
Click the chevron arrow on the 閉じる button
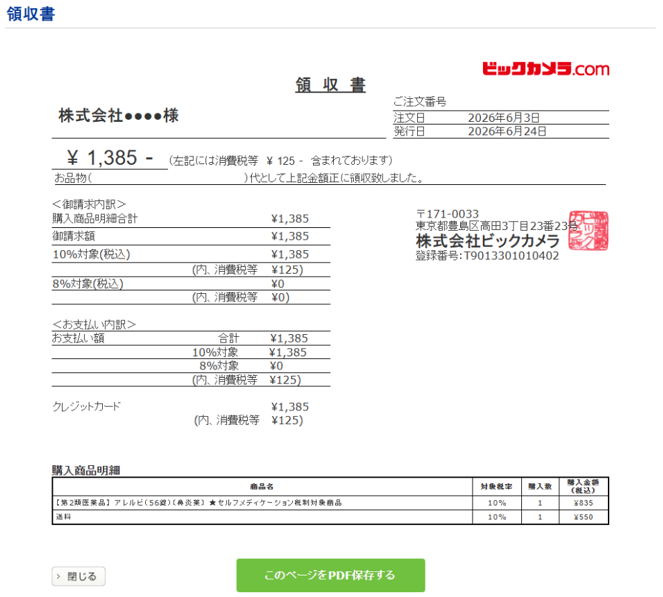tap(58, 577)
